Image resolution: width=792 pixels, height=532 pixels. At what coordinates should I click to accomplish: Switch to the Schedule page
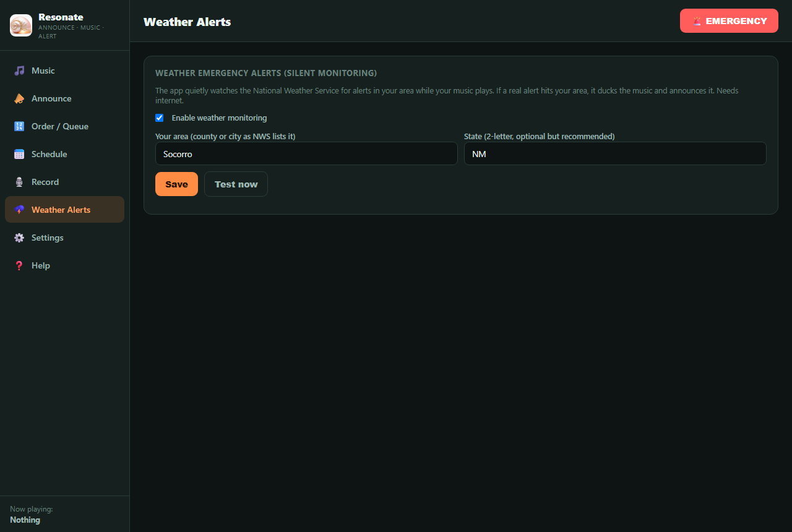(64, 154)
